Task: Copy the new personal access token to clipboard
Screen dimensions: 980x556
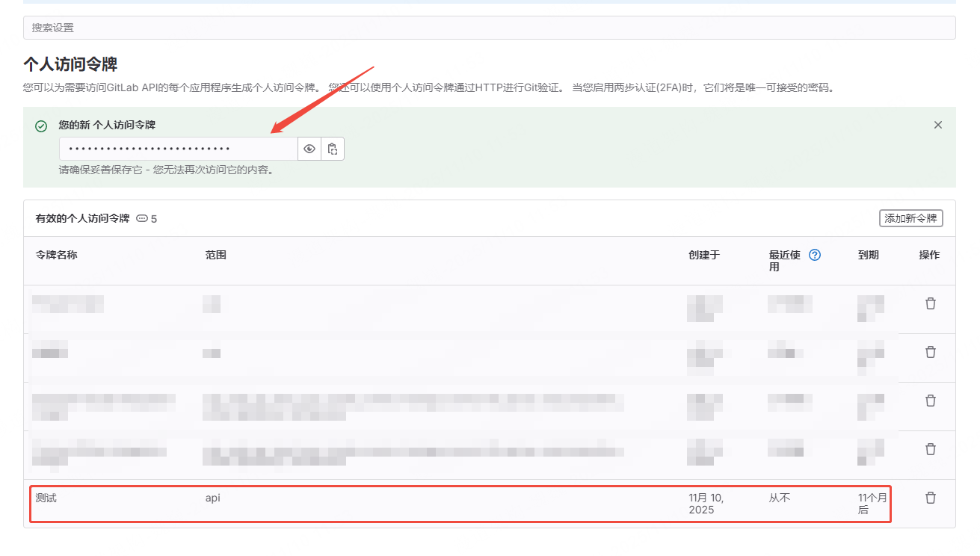Action: pyautogui.click(x=333, y=149)
